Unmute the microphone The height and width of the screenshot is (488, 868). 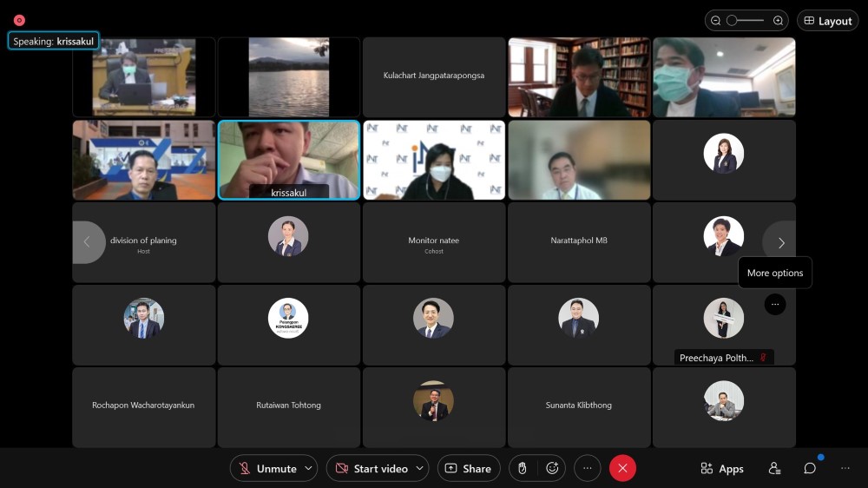pos(267,469)
